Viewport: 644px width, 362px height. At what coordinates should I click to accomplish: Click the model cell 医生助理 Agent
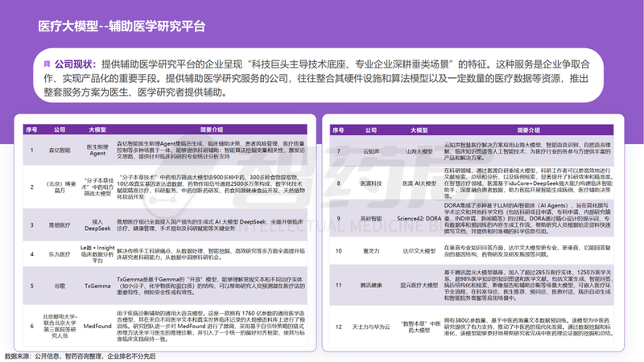(x=97, y=150)
